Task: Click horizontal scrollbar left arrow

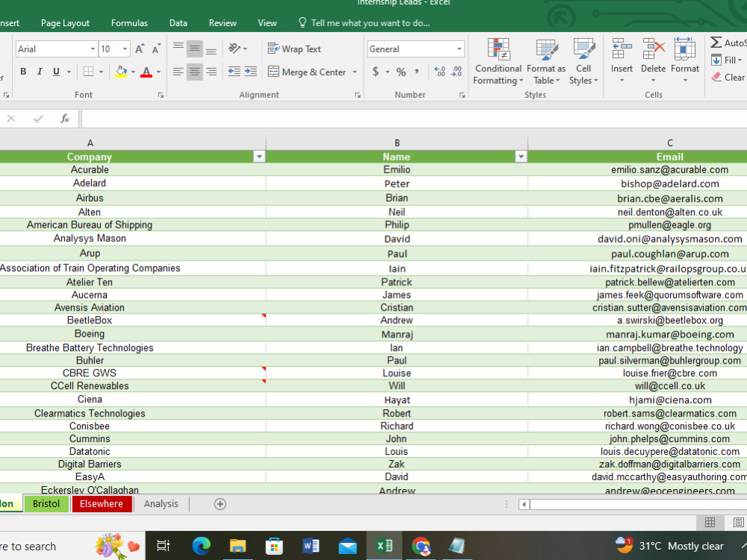Action: [x=524, y=504]
